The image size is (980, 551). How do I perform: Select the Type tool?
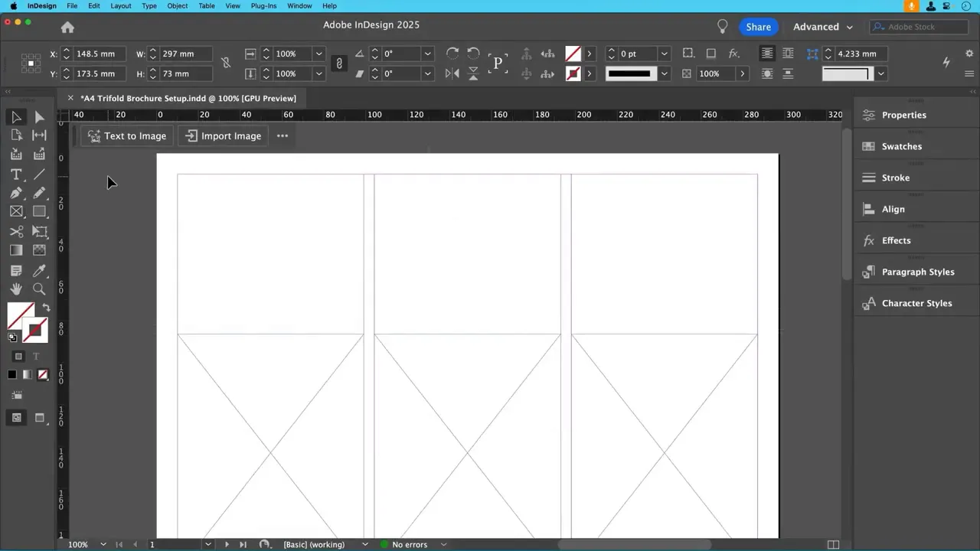point(16,174)
